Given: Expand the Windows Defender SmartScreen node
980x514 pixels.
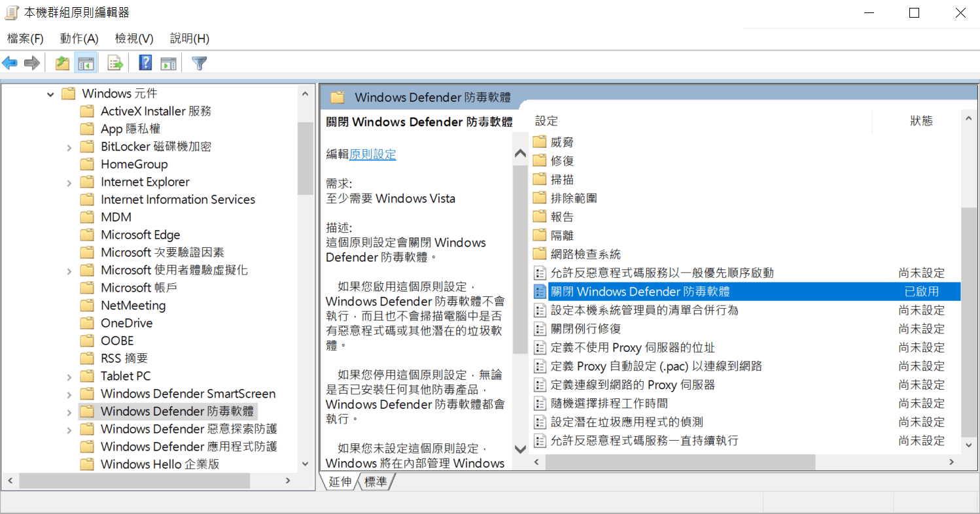Looking at the screenshot, I should [69, 394].
